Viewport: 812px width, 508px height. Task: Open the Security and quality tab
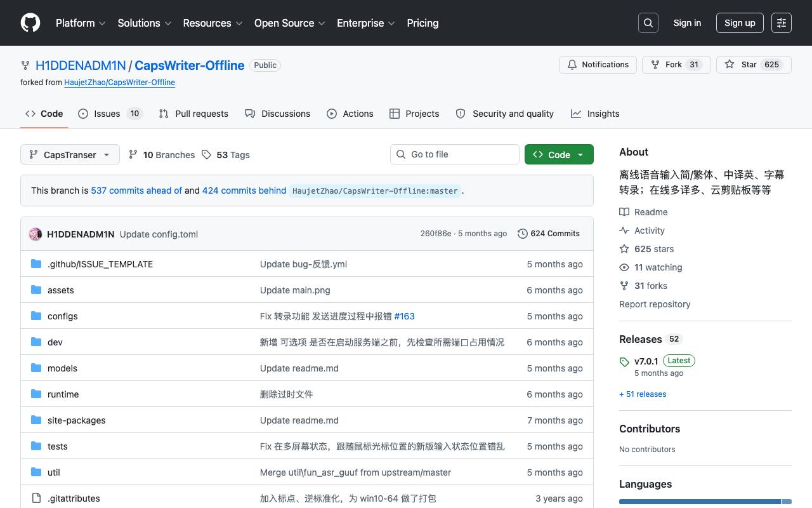(x=504, y=114)
